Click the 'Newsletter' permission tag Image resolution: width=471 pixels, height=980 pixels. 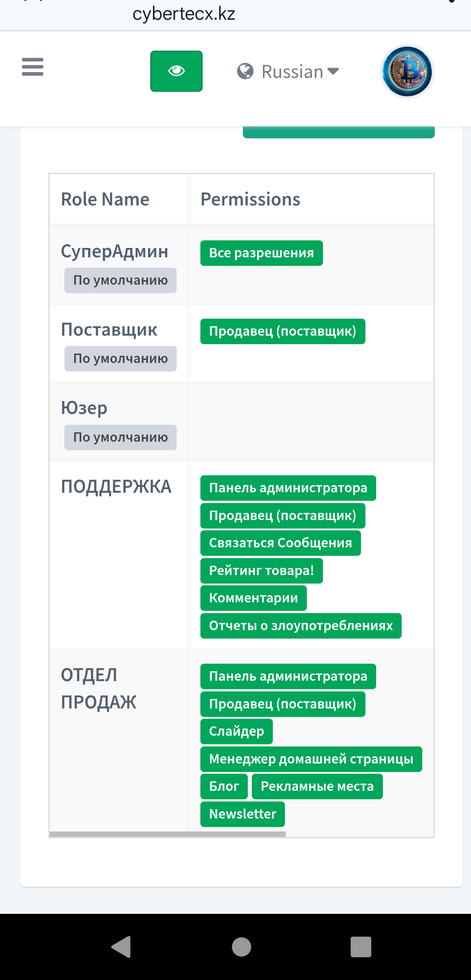[x=242, y=814]
